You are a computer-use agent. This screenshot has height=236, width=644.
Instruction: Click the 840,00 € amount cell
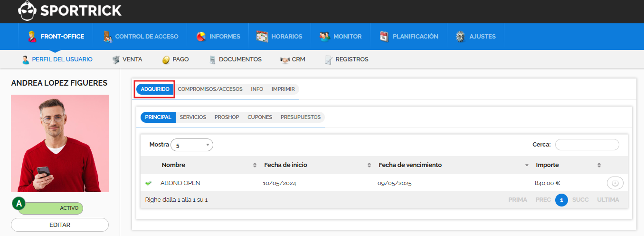[x=548, y=183]
